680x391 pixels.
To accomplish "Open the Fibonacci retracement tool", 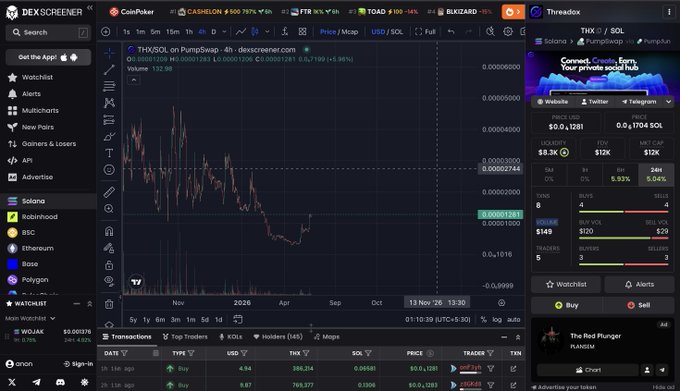I will [109, 86].
